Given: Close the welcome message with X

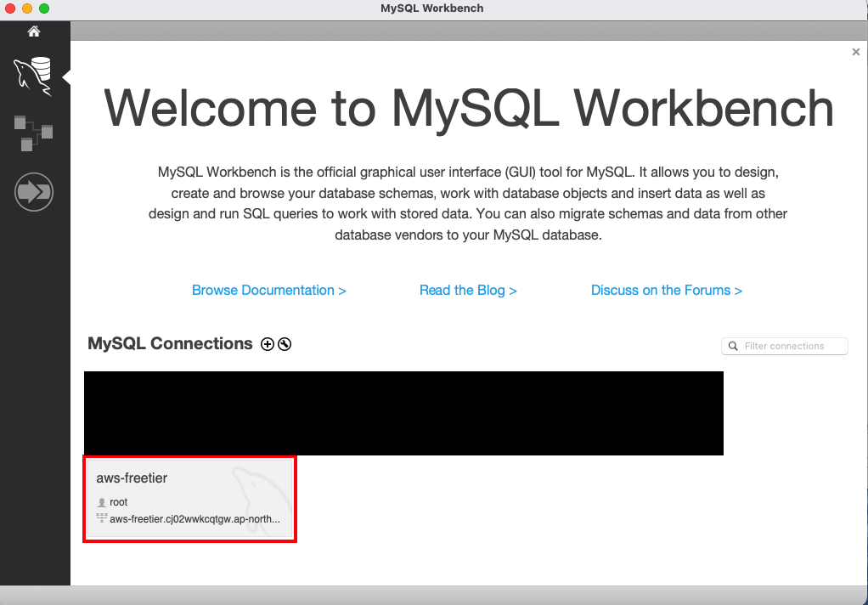Looking at the screenshot, I should [x=856, y=52].
